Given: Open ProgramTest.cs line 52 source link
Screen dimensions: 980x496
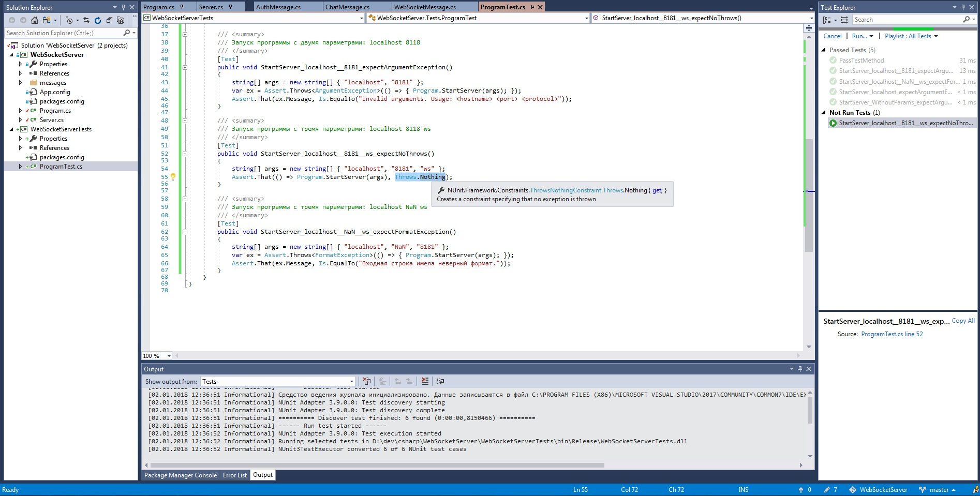Looking at the screenshot, I should point(892,334).
